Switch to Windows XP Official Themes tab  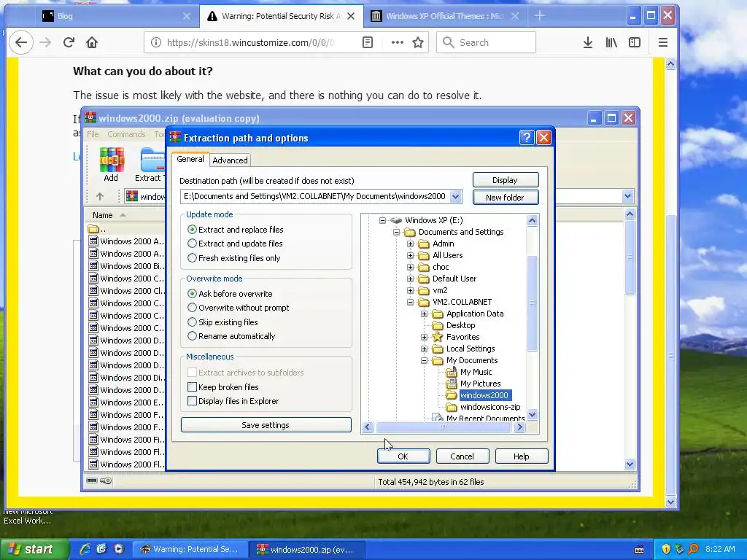click(x=444, y=16)
